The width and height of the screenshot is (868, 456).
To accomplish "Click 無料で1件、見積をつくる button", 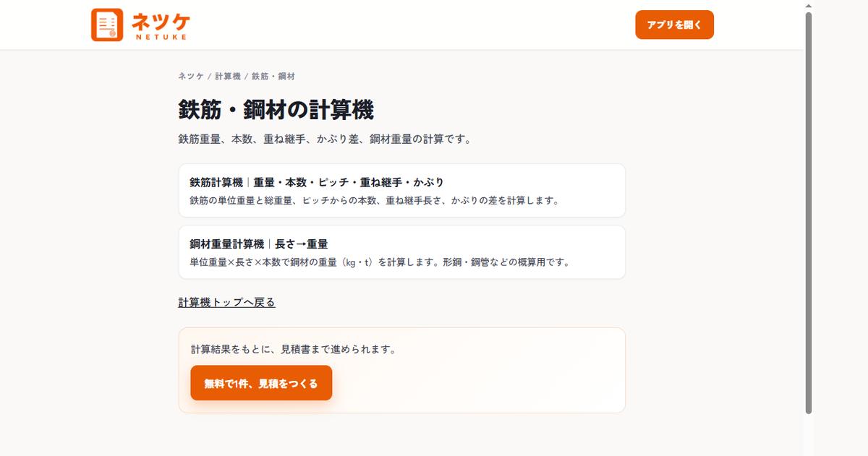I will 261,383.
